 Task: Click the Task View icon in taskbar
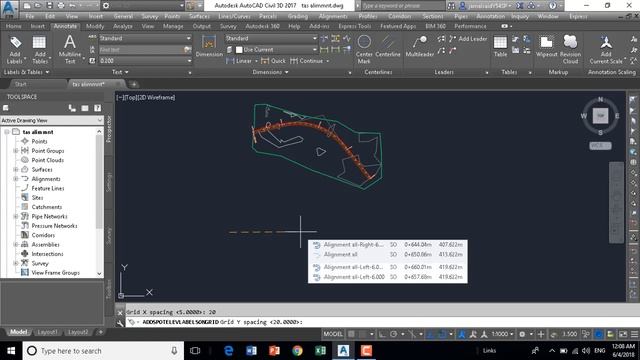pos(195,351)
